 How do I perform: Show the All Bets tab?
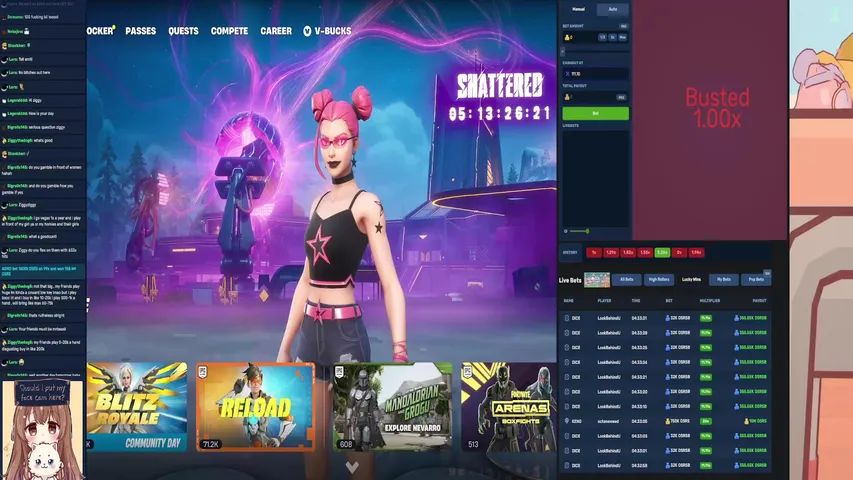(627, 280)
